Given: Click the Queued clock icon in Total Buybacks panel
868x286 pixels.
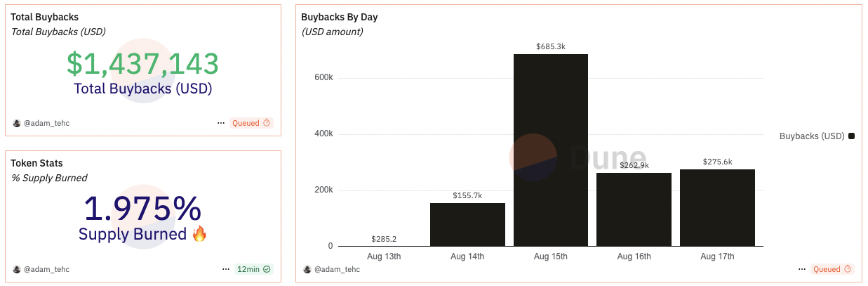Looking at the screenshot, I should tap(267, 123).
